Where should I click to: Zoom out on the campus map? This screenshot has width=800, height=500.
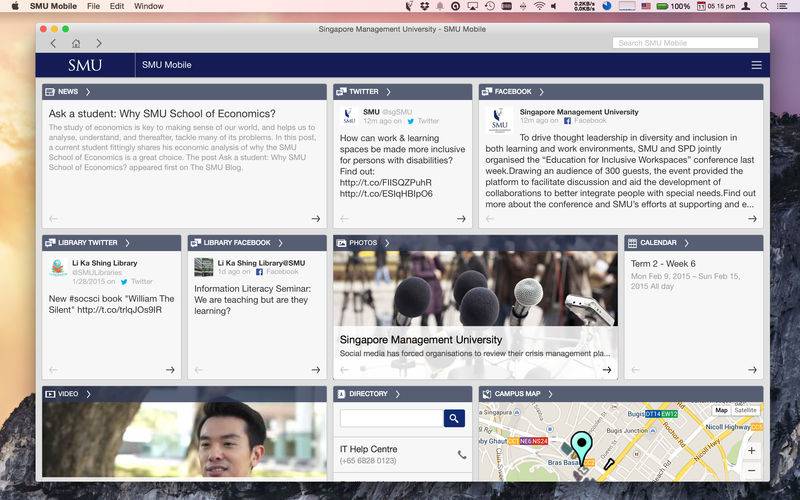[751, 470]
